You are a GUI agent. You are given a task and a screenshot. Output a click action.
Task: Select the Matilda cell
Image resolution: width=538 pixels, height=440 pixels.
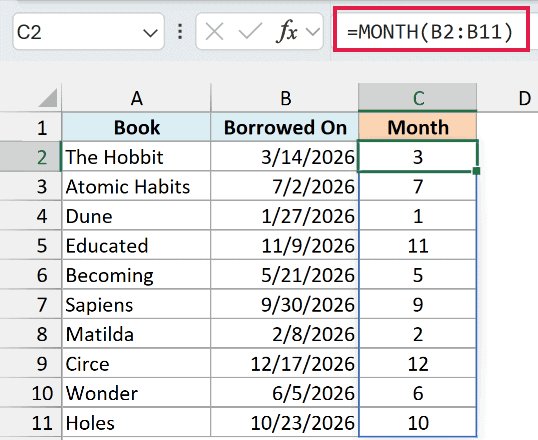(136, 334)
